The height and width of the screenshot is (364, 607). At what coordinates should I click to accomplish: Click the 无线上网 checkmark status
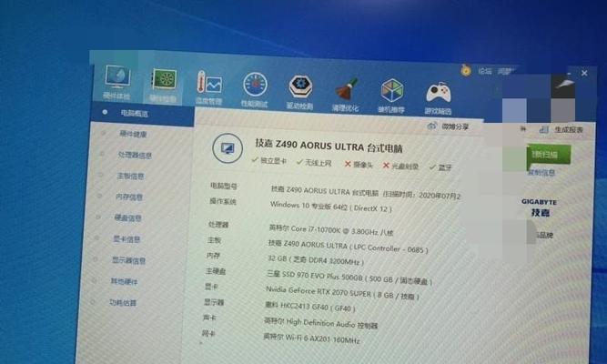tap(314, 163)
